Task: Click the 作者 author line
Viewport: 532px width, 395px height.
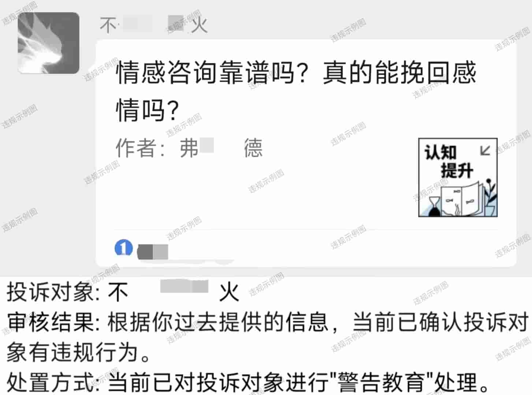Action: coord(189,148)
